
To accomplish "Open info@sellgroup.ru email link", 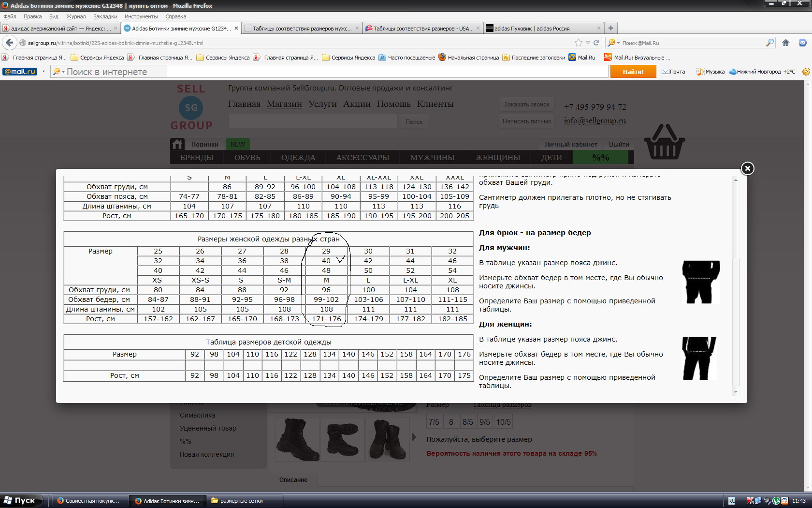I will click(594, 121).
